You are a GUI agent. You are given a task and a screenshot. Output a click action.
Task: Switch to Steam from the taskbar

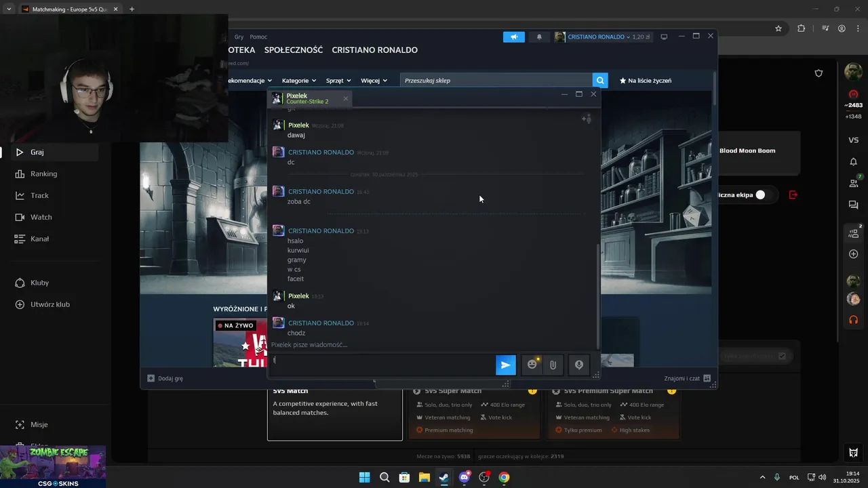point(443,477)
